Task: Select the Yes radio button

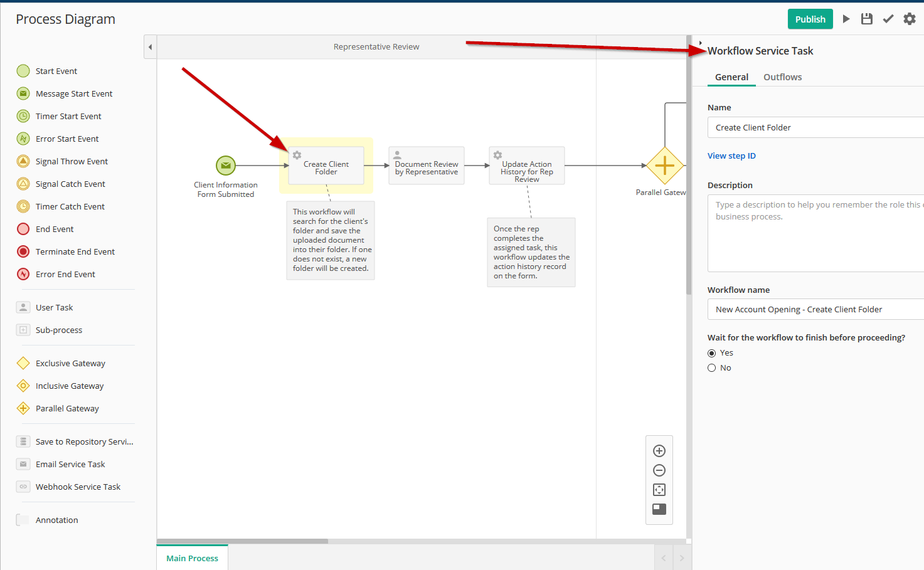Action: click(x=712, y=353)
